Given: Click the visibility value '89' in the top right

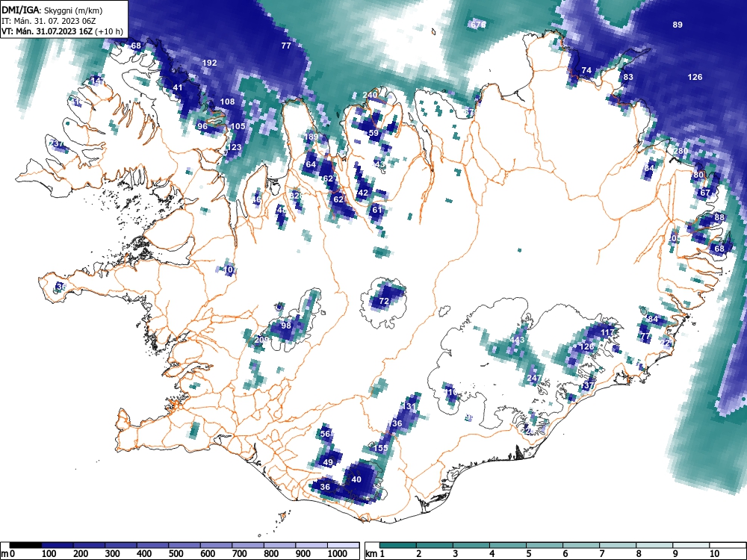Looking at the screenshot, I should [x=678, y=25].
